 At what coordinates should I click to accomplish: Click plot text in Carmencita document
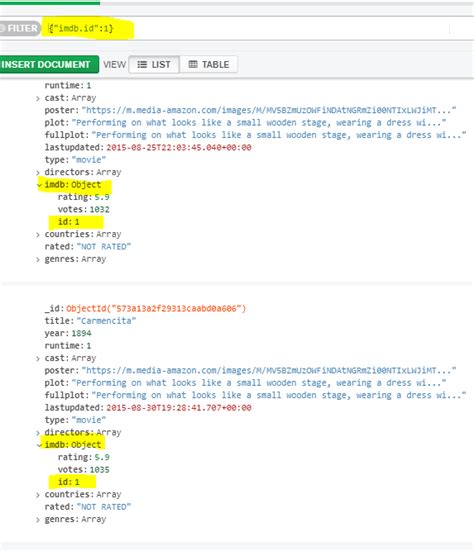259,383
